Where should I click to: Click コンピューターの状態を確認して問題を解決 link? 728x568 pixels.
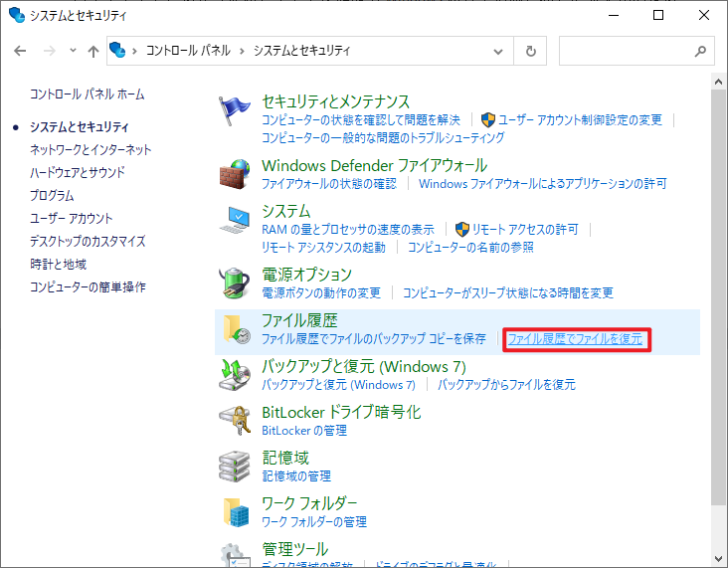coord(361,120)
